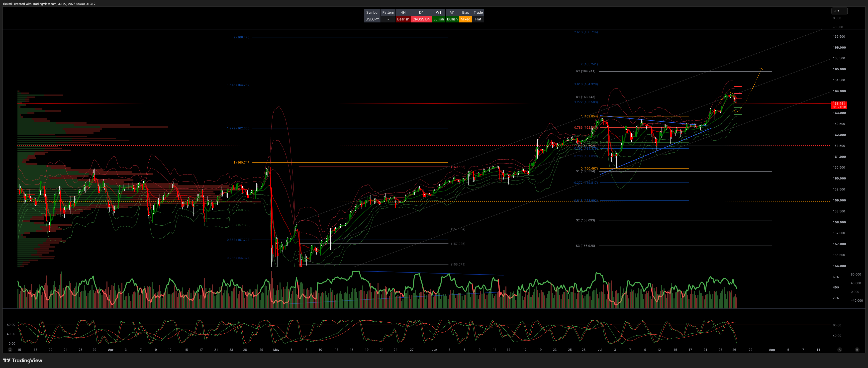868x368 pixels.
Task: Click the Jul label on time axis
Action: [x=600, y=350]
